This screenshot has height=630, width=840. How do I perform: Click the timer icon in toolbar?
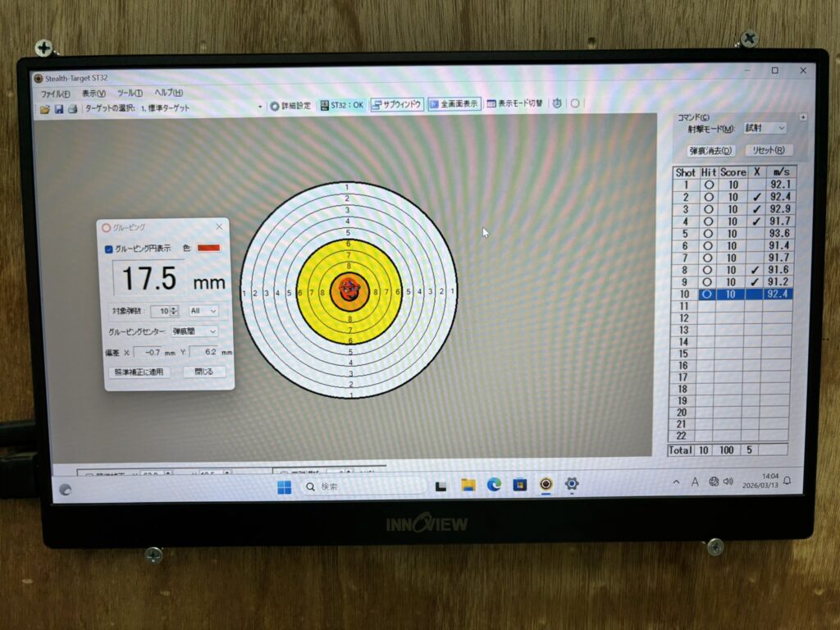[x=557, y=103]
